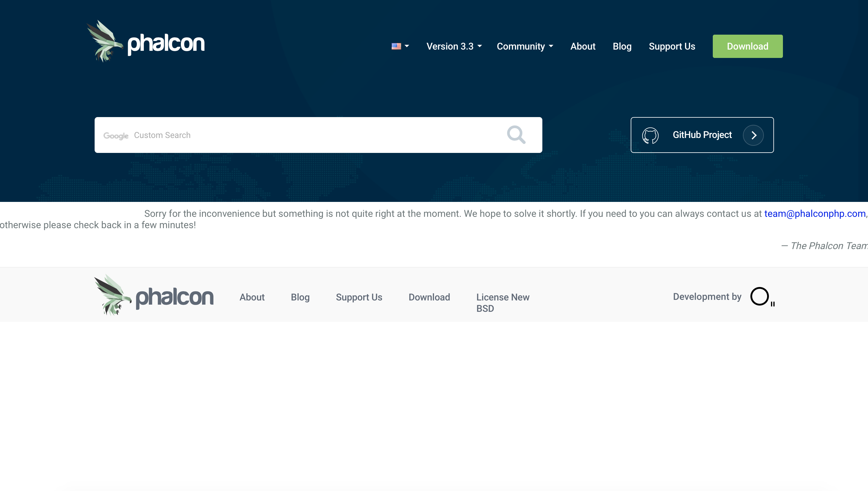Click the US flag language icon
868x491 pixels.
click(x=396, y=46)
